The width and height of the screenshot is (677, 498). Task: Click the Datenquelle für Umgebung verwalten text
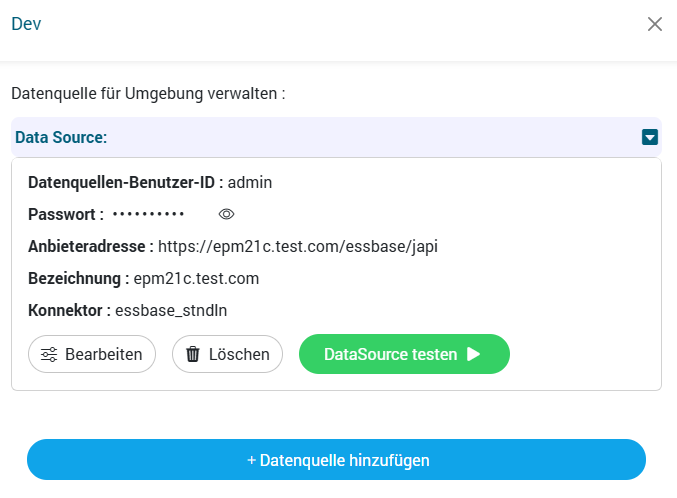(x=148, y=94)
